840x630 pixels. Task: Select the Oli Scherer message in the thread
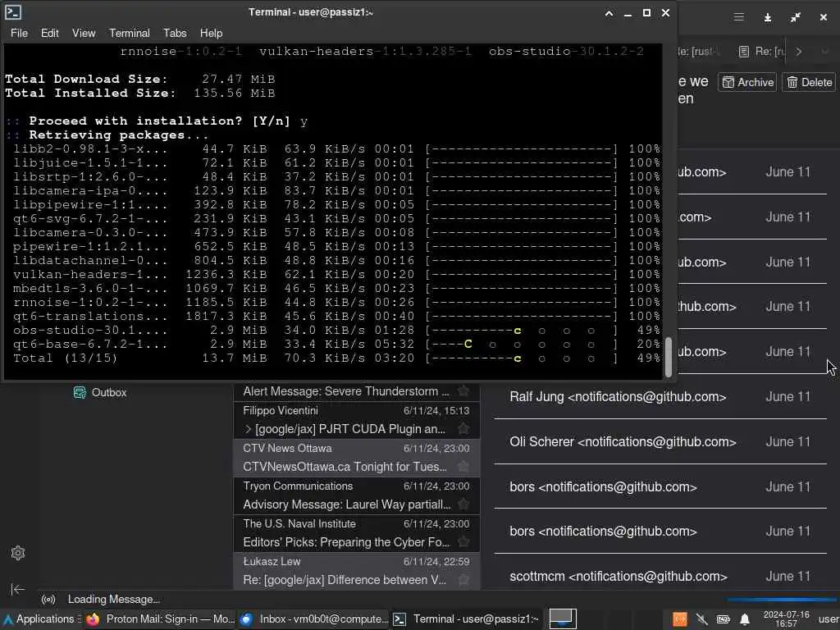point(660,442)
